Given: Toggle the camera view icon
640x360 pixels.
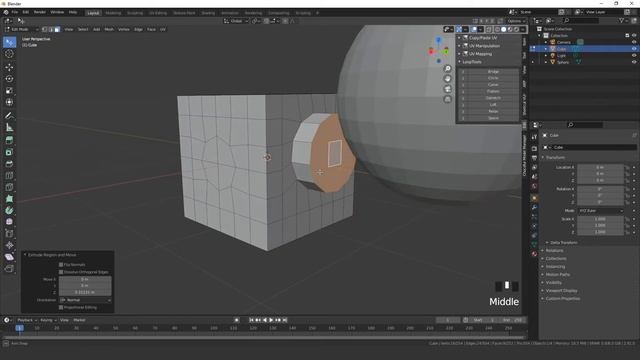Looking at the screenshot, I should (x=447, y=89).
